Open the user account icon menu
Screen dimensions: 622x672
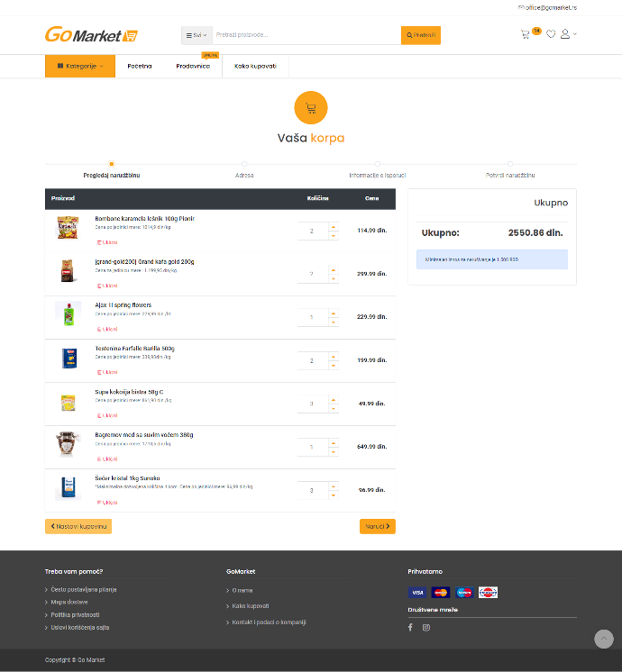pyautogui.click(x=568, y=34)
